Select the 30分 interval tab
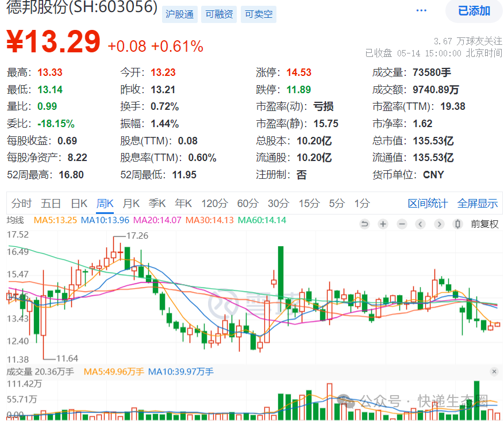 point(279,203)
